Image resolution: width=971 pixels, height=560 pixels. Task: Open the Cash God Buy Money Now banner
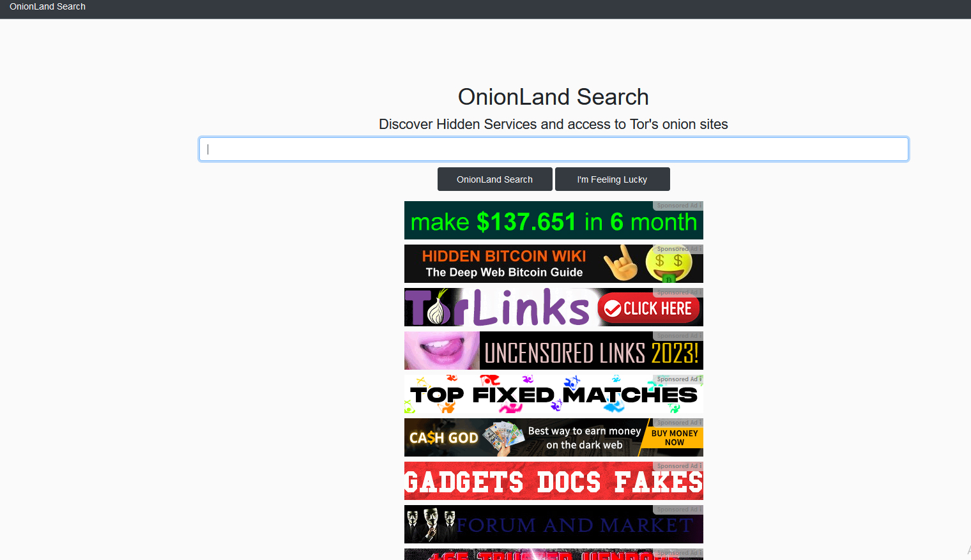tap(553, 437)
